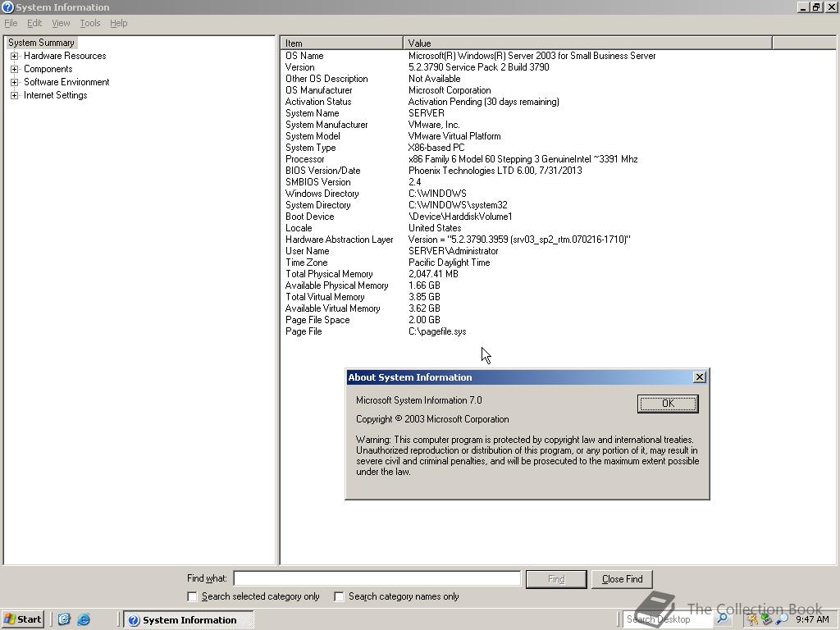Viewport: 840px width, 630px height.
Task: Expand the Software Environment tree node
Action: [15, 82]
